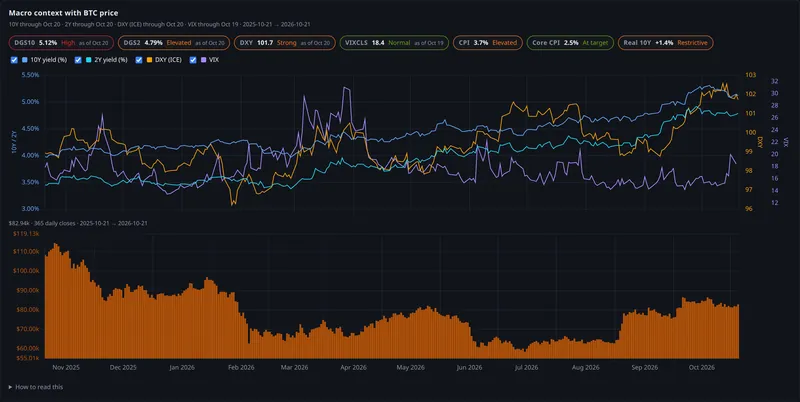Click the $55.01k BTC axis label

click(x=28, y=358)
